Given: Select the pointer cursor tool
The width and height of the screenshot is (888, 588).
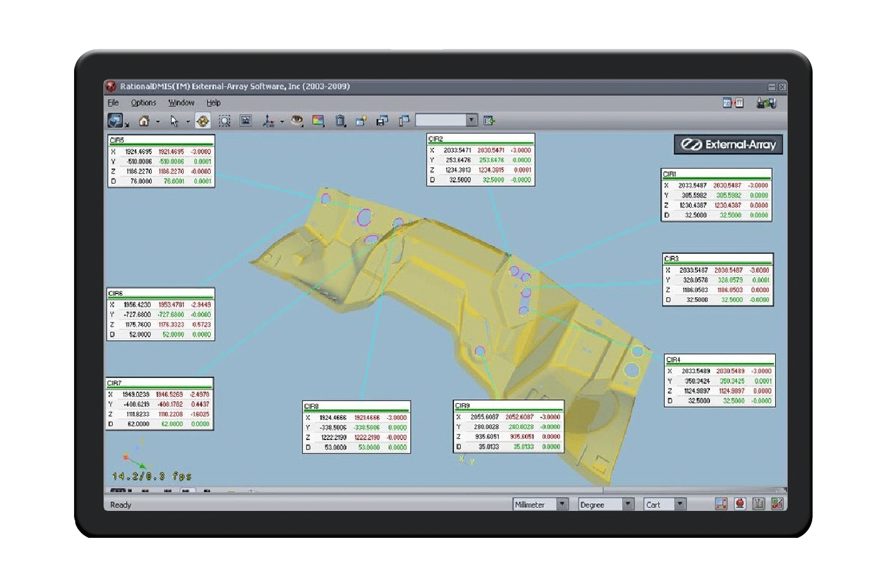Looking at the screenshot, I should (174, 120).
